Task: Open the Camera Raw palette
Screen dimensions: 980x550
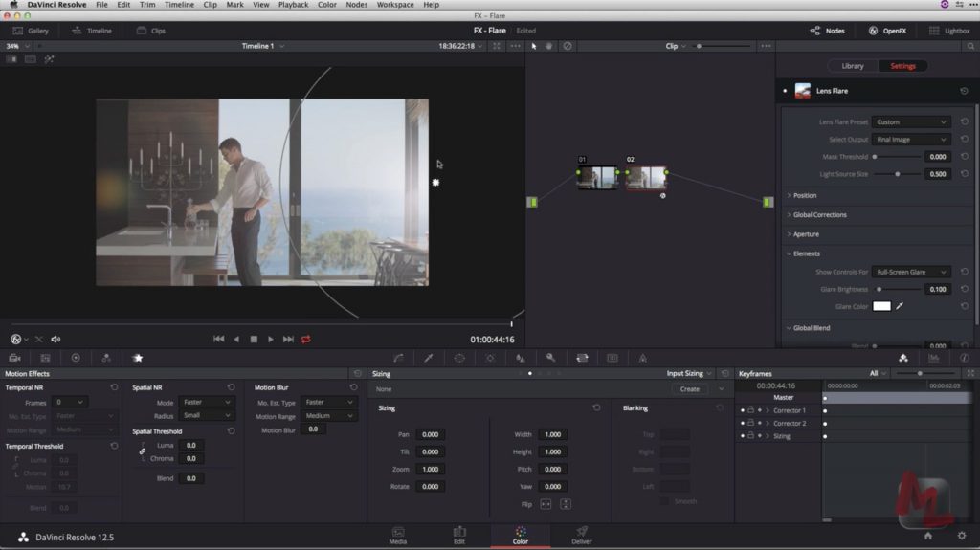Action: click(14, 358)
